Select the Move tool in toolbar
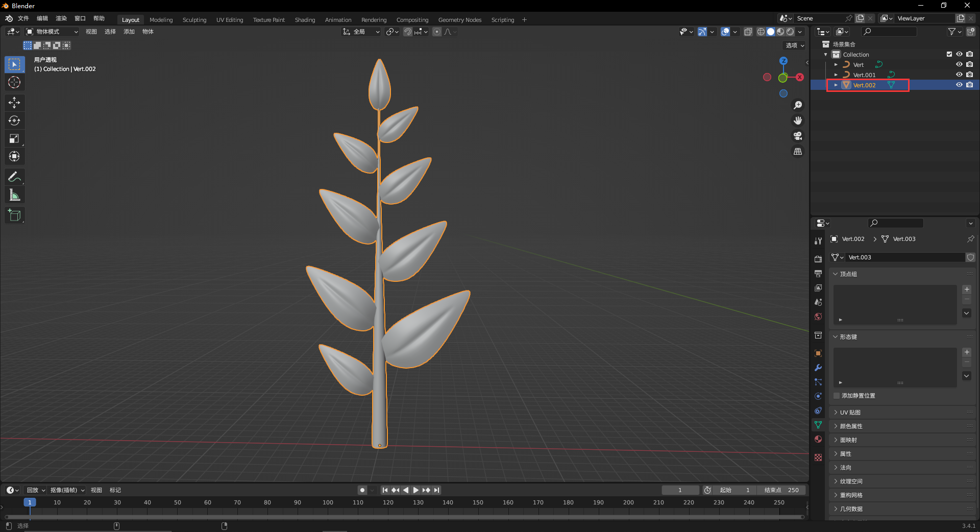The height and width of the screenshot is (532, 980). point(14,103)
